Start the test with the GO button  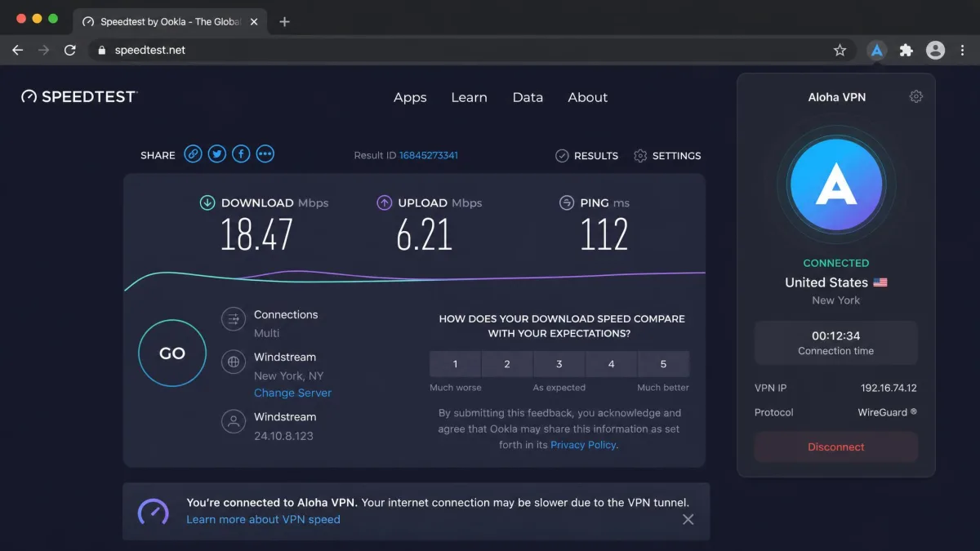(x=172, y=353)
